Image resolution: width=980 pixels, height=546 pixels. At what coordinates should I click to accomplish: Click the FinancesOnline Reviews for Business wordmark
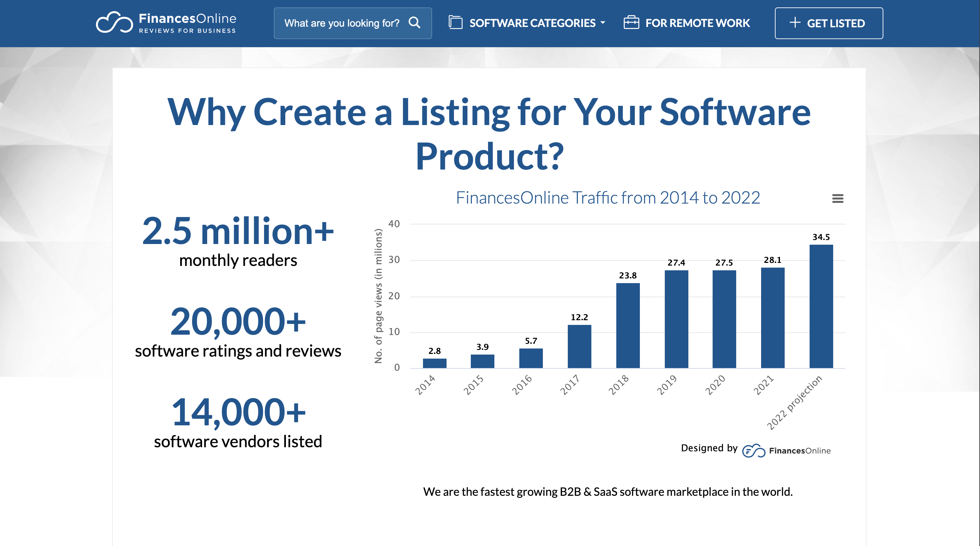(x=188, y=23)
